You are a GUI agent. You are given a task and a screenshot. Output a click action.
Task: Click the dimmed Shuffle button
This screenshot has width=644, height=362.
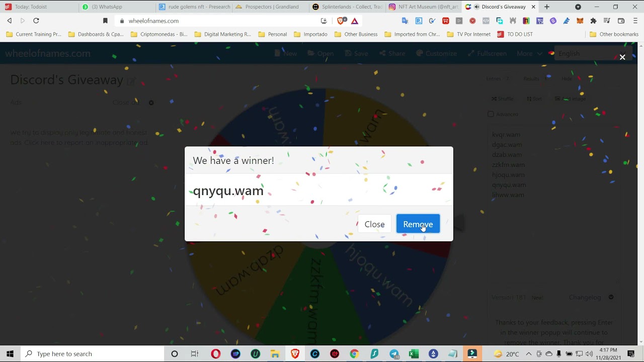502,99
